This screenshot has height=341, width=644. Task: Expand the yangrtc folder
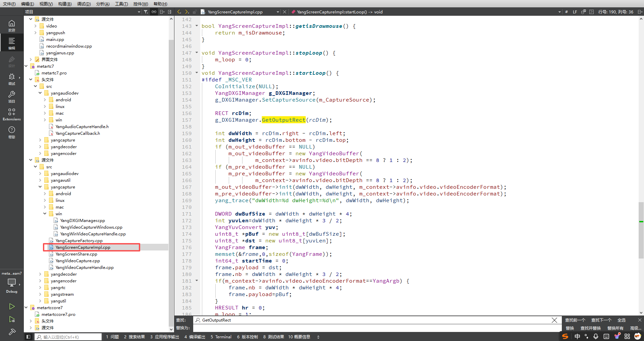point(40,287)
